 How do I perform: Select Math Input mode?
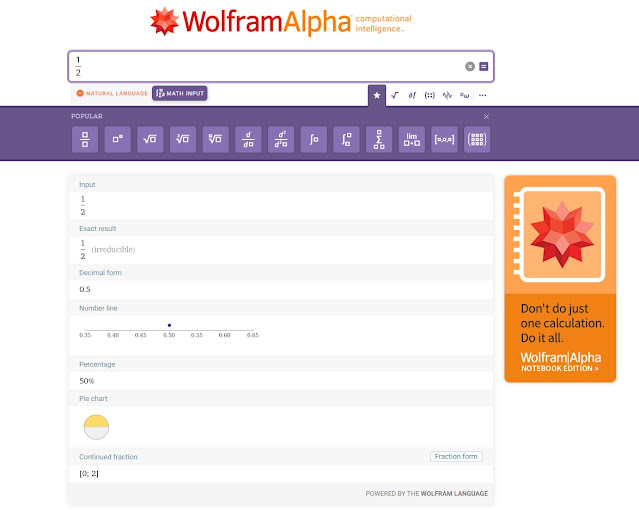(180, 93)
